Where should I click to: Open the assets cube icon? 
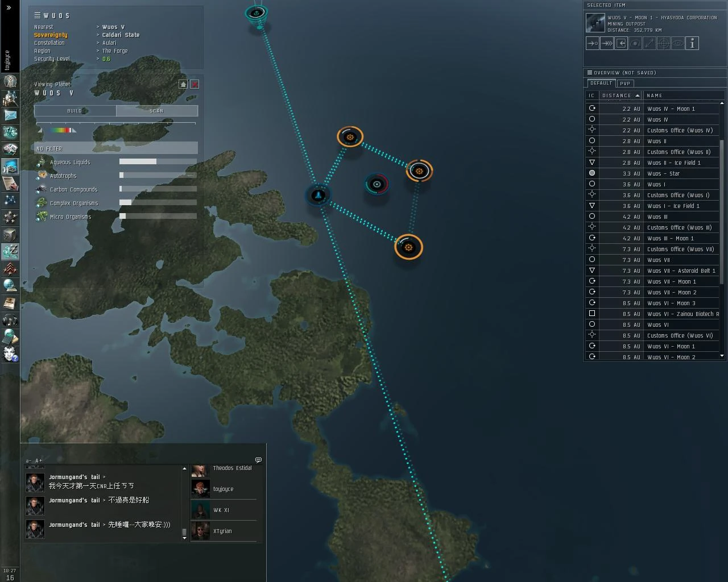(x=10, y=234)
